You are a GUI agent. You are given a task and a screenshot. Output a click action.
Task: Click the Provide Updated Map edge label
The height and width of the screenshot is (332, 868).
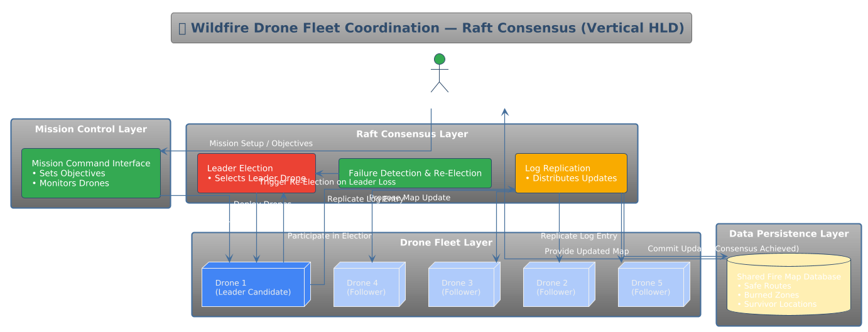click(587, 252)
